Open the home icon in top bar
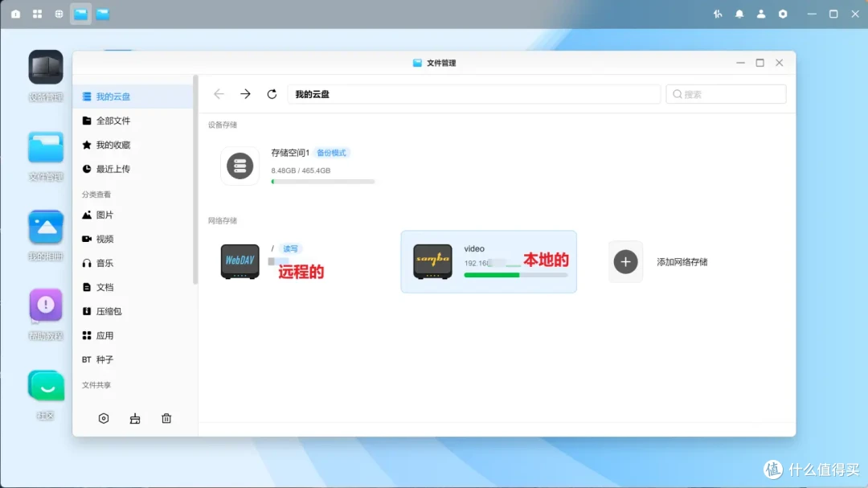Screen dimensions: 868x488 point(15,14)
